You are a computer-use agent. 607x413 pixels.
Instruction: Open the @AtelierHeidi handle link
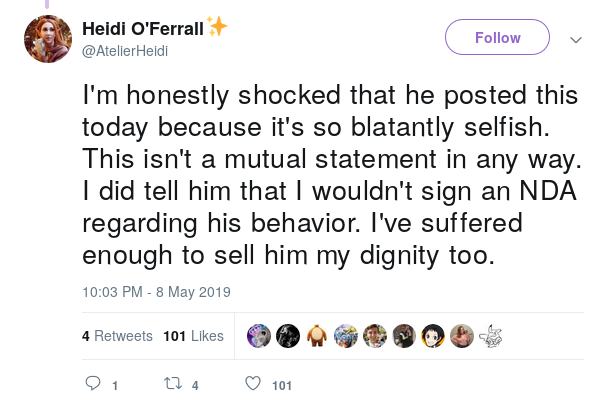[125, 51]
